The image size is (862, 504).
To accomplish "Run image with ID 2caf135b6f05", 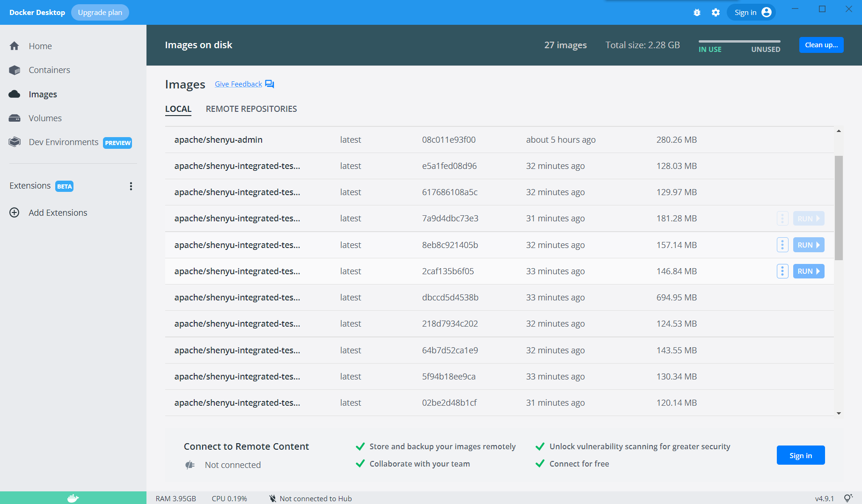I will point(809,271).
